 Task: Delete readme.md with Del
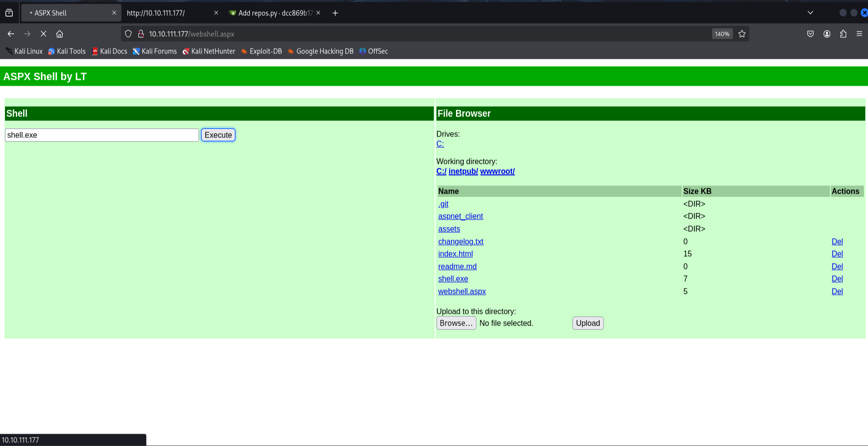coord(837,267)
